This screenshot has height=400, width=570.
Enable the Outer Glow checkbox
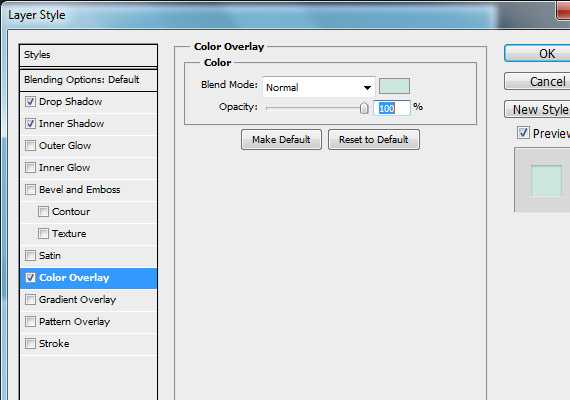point(31,145)
